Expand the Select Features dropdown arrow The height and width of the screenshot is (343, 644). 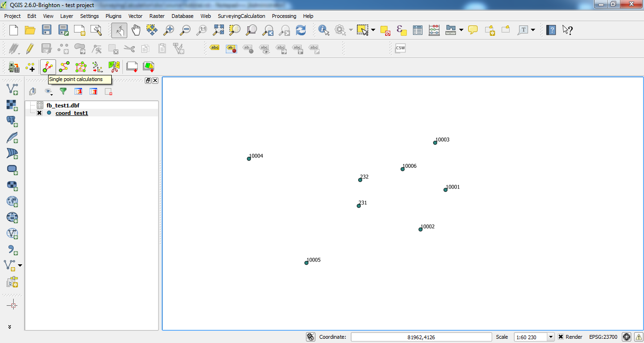[x=373, y=30]
